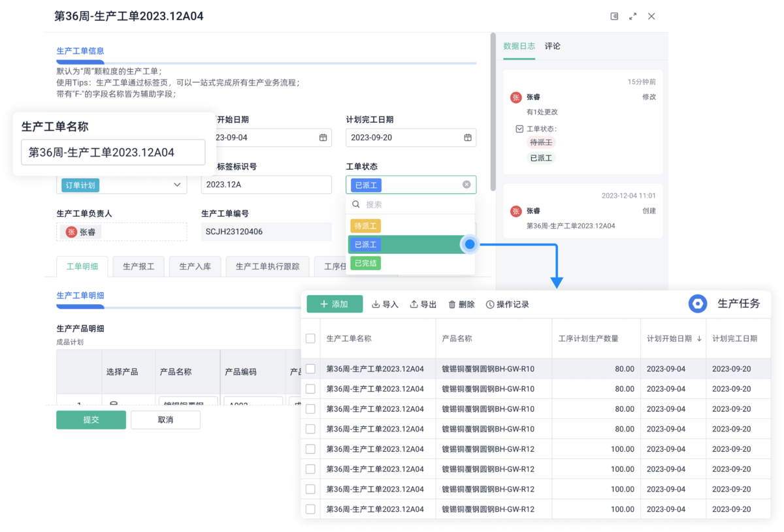The height and width of the screenshot is (532, 784).
Task: 勾选表头的全选复选框
Action: [x=310, y=338]
